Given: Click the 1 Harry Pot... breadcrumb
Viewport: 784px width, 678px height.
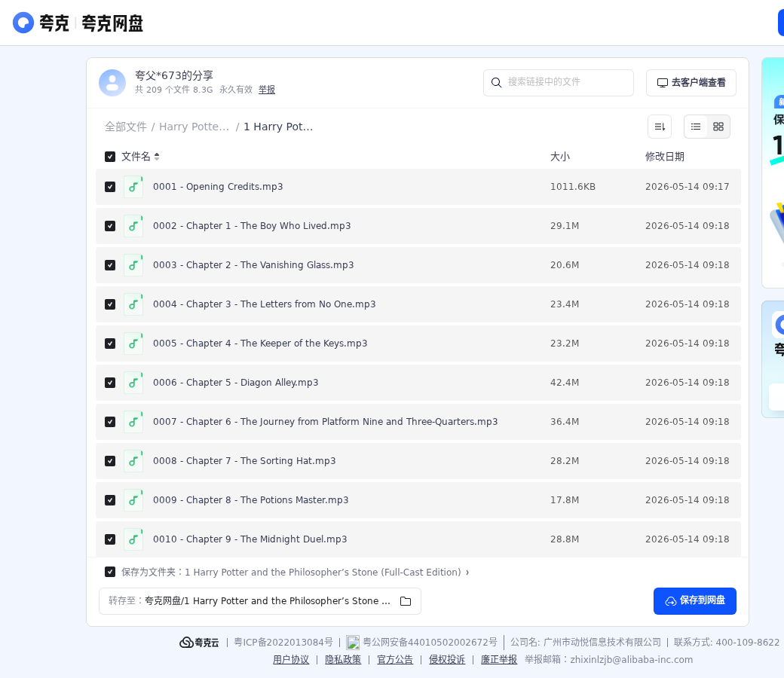Looking at the screenshot, I should pos(278,127).
